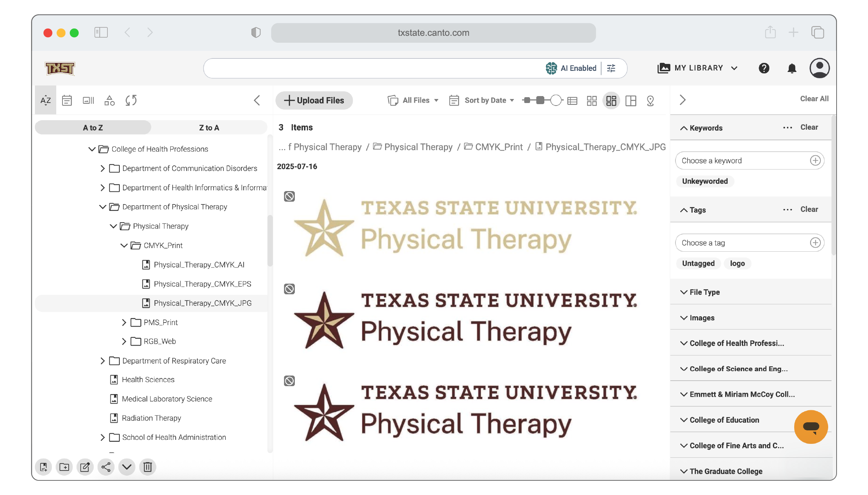The image size is (868, 495).
Task: Select A to Z sorting
Action: [x=93, y=127]
